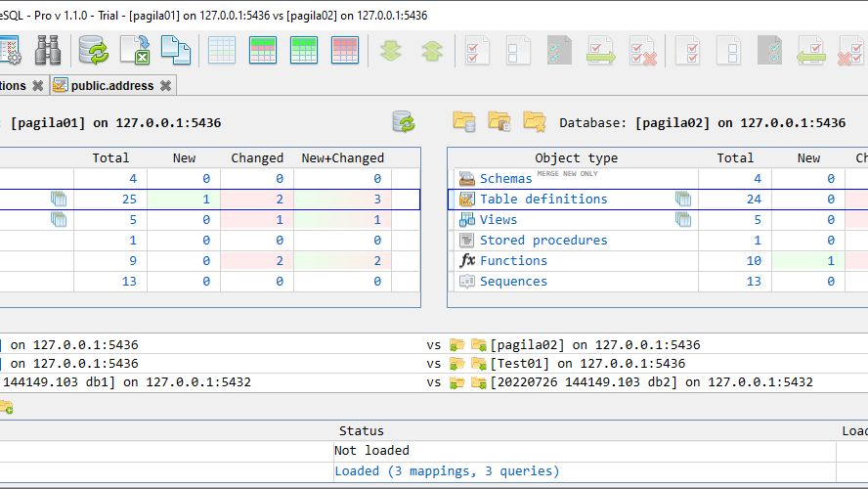868x489 pixels.
Task: Click 'Loaded (3 mappings, 3 queries)' status link
Action: [x=447, y=471]
